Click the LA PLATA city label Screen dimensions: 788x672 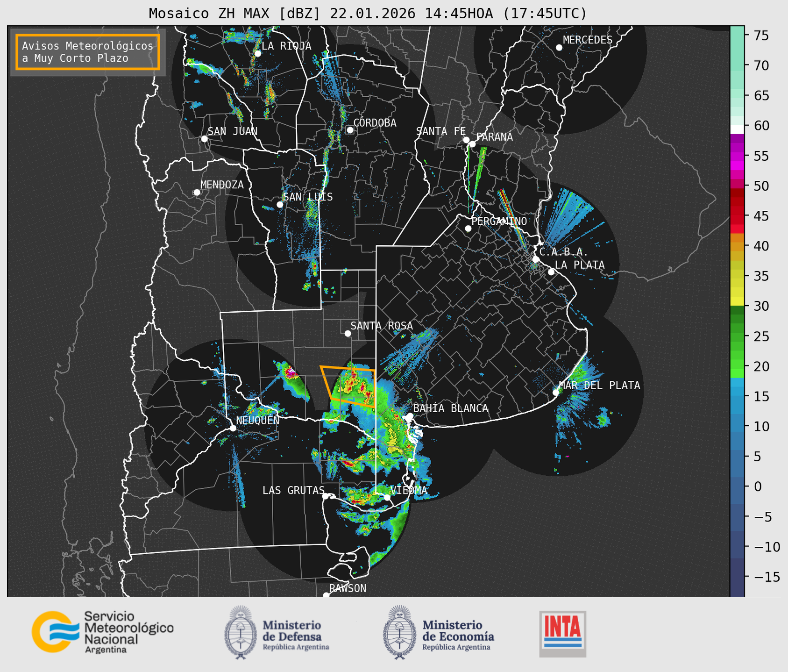click(580, 265)
